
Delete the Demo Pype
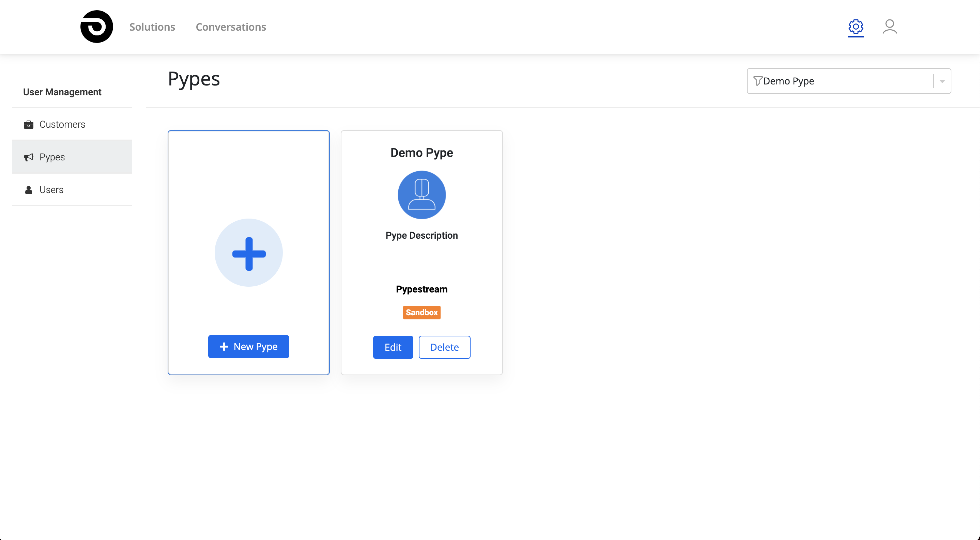click(x=444, y=347)
